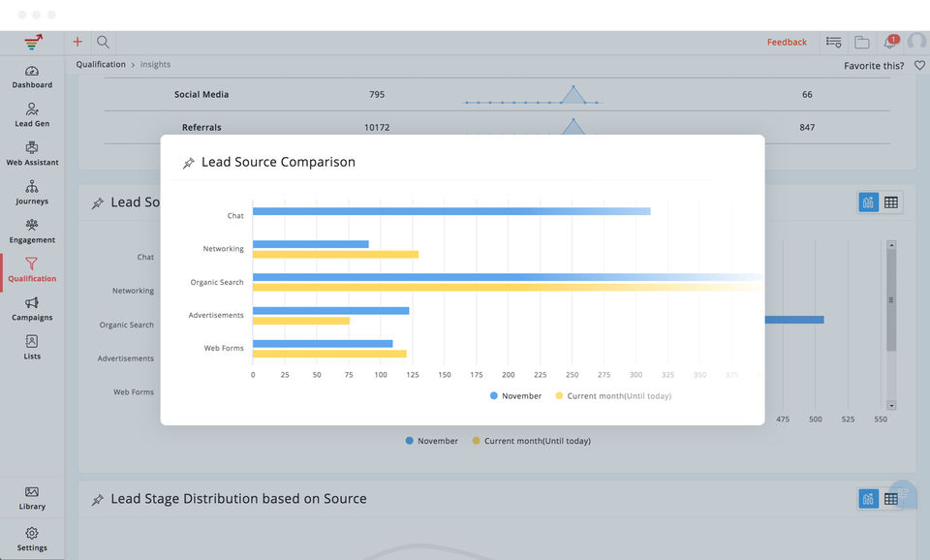Viewport: 930px width, 560px height.
Task: Open notifications bell with badge
Action: (x=891, y=42)
